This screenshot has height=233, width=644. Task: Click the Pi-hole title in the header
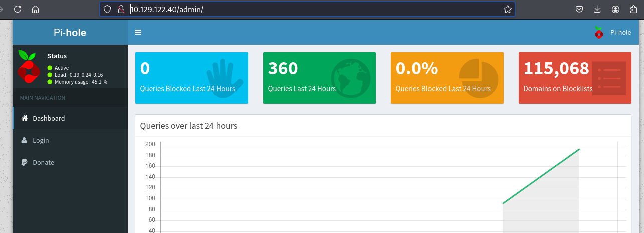click(x=70, y=33)
